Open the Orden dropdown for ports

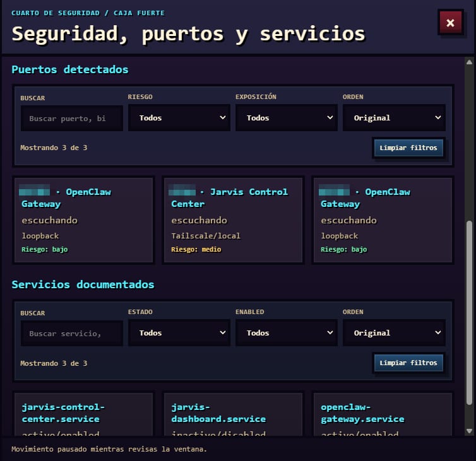click(x=394, y=118)
